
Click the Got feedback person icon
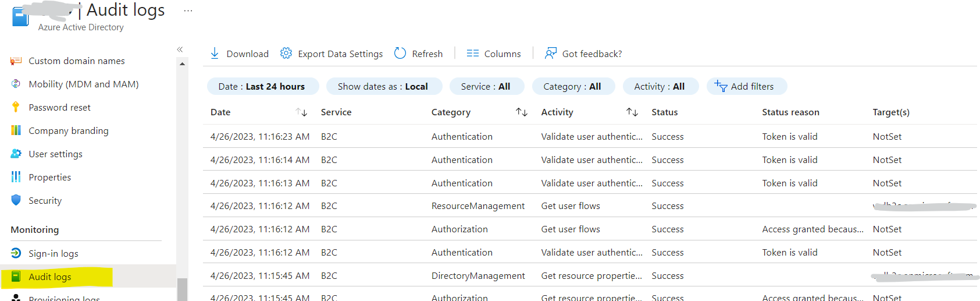[x=550, y=54]
